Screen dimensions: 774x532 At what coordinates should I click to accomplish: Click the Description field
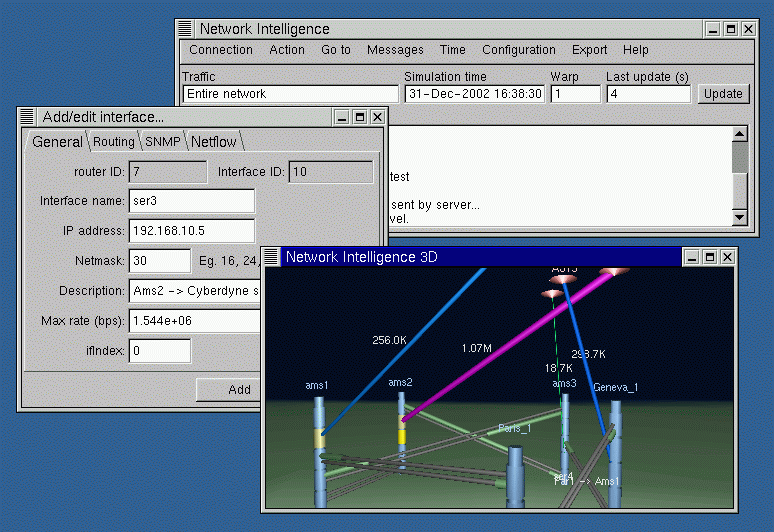[194, 291]
